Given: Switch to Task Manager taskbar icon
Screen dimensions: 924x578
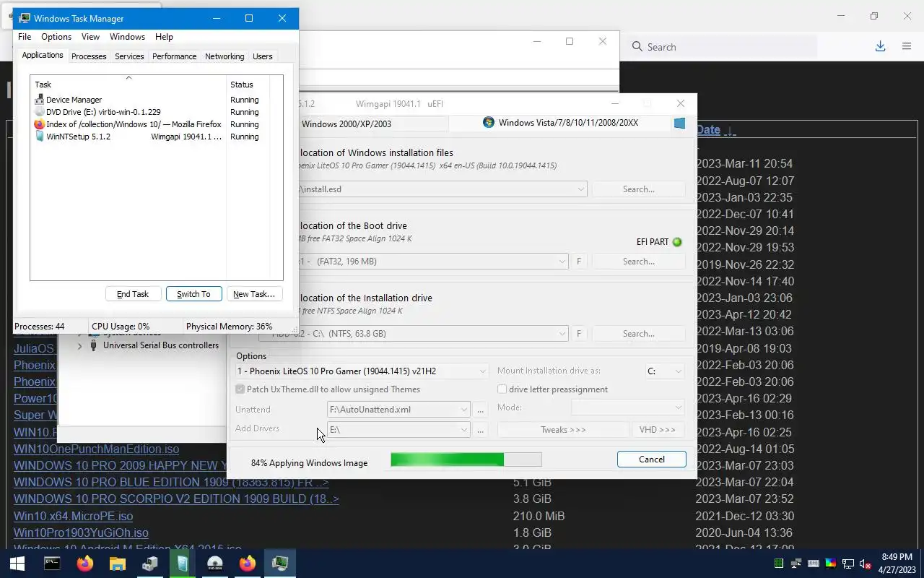Looking at the screenshot, I should pyautogui.click(x=280, y=564).
